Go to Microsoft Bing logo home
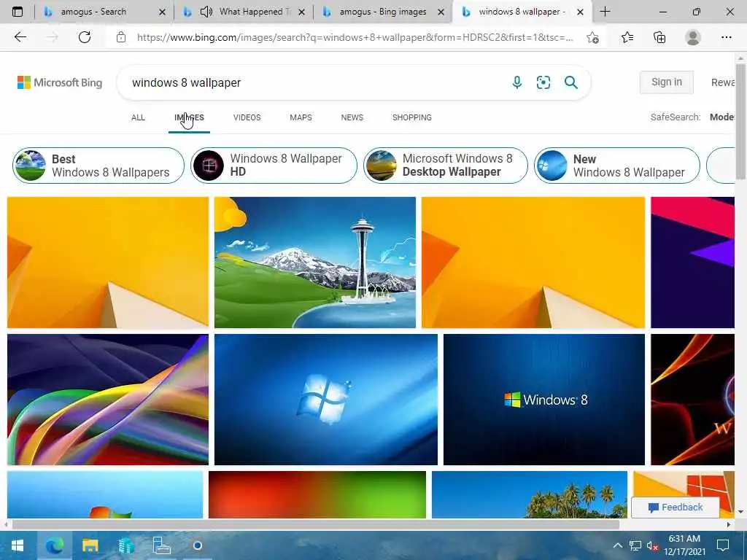 pos(60,82)
